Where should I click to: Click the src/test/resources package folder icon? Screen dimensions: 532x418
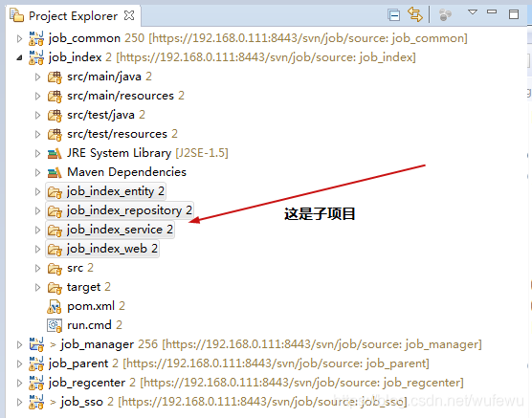tap(55, 135)
